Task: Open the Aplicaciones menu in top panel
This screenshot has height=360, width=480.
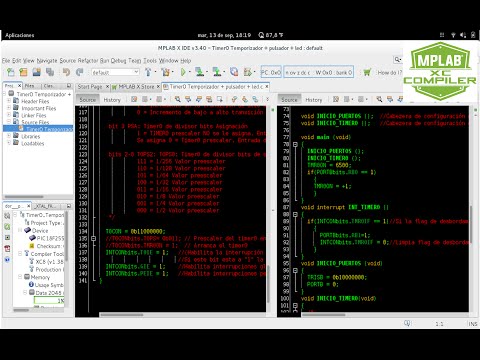Action: 20,35
